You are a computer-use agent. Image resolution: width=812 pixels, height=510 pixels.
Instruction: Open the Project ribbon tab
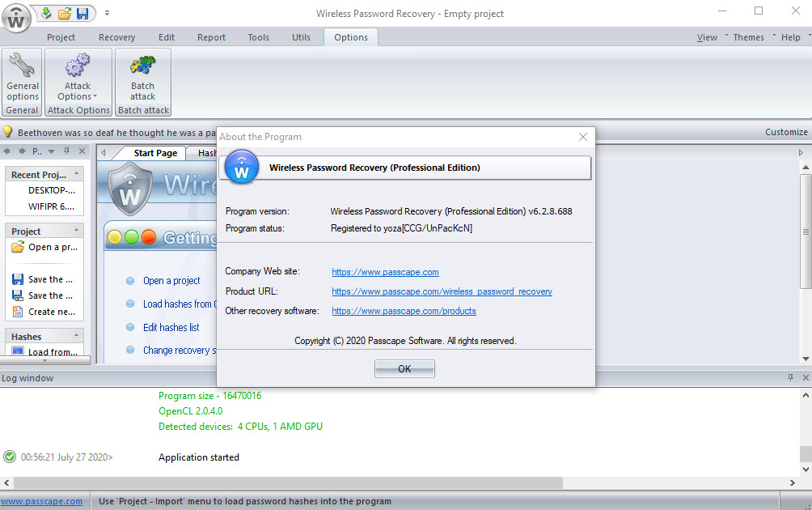click(61, 37)
